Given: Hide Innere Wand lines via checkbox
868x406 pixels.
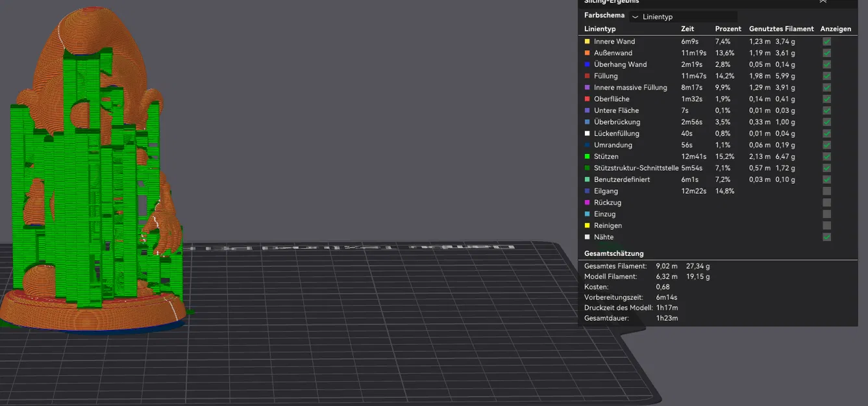Looking at the screenshot, I should pyautogui.click(x=826, y=42).
